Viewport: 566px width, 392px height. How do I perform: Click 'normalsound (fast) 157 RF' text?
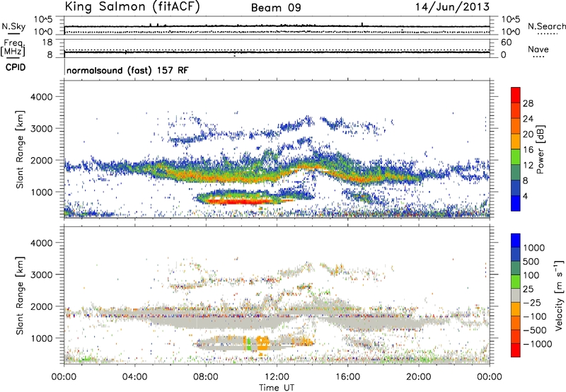coord(127,70)
